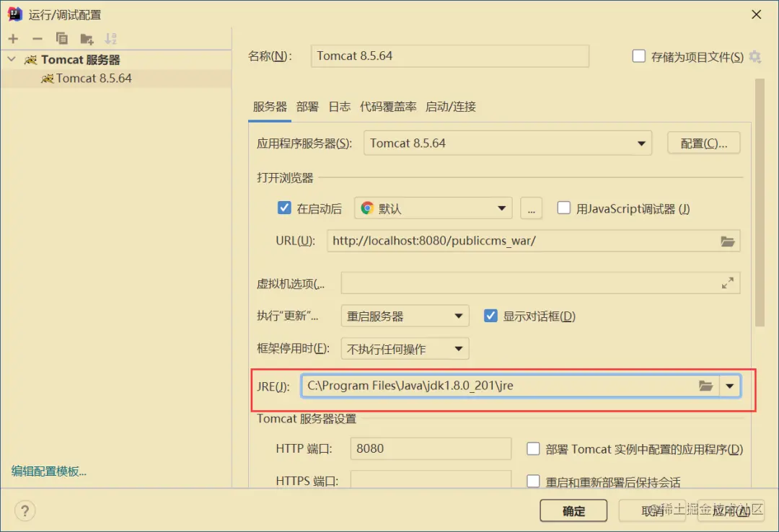Image resolution: width=779 pixels, height=532 pixels.
Task: Click the HTTP 端口 field showing 8080
Action: (431, 448)
